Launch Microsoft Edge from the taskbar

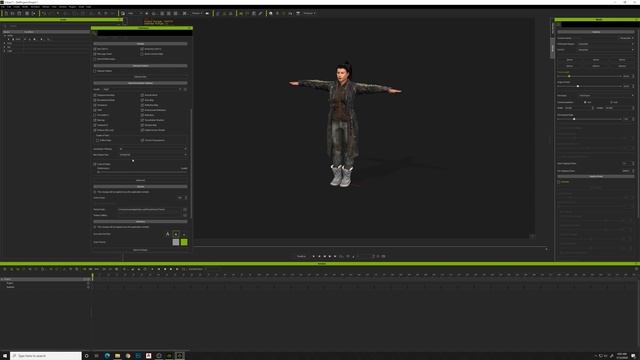tap(107, 356)
